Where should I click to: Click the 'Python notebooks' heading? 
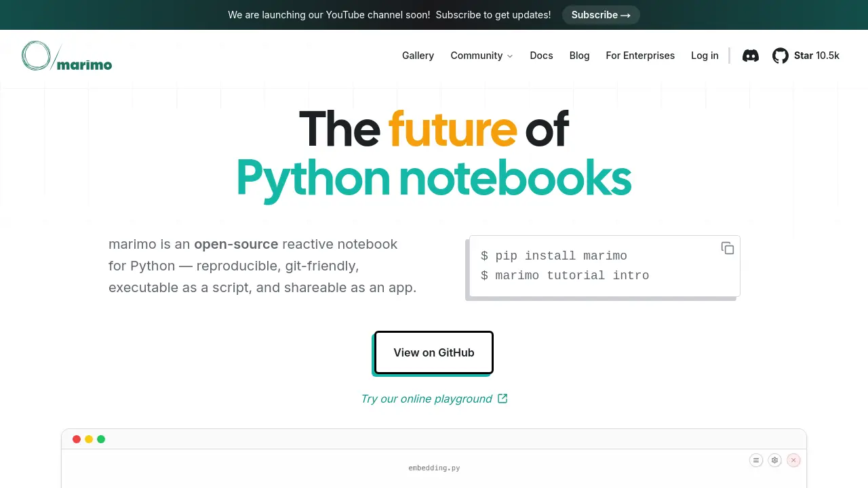(434, 178)
